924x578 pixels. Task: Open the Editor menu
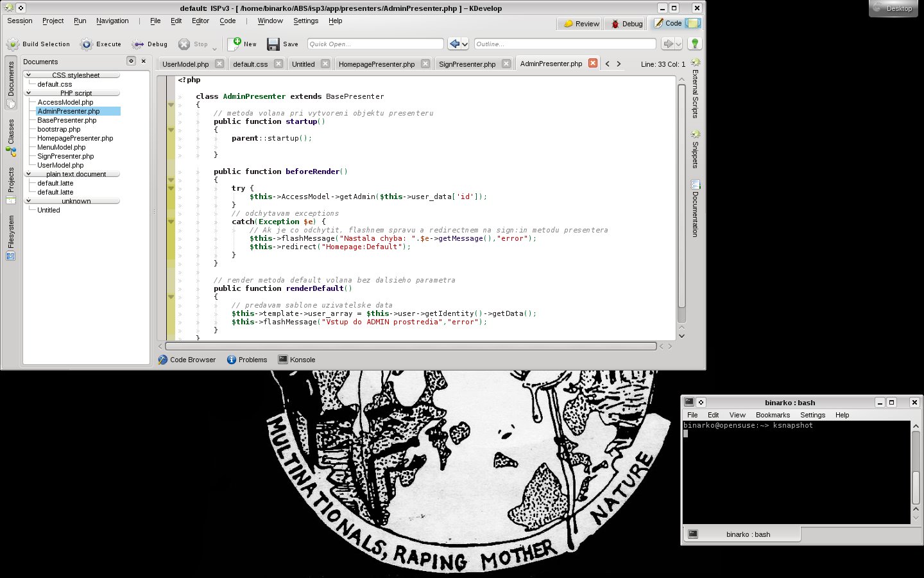(200, 21)
